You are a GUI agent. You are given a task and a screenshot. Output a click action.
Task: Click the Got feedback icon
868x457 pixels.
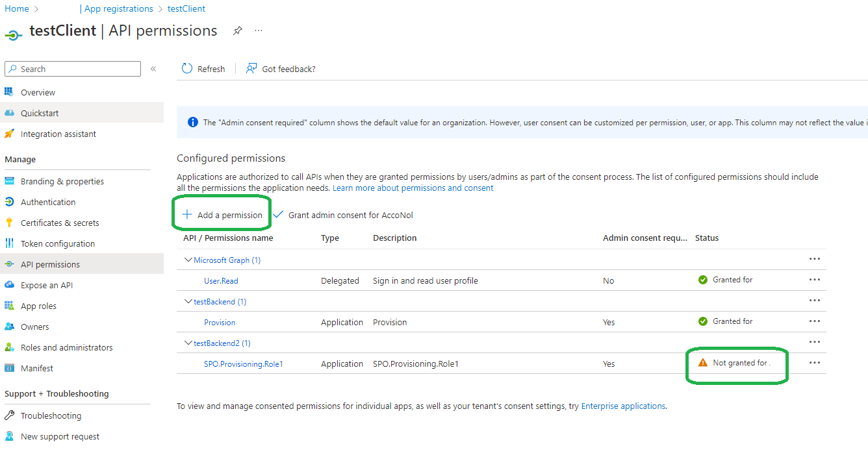tap(251, 69)
